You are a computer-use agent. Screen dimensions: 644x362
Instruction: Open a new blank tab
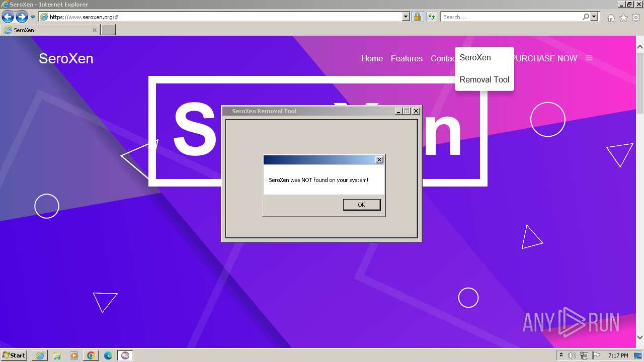108,30
